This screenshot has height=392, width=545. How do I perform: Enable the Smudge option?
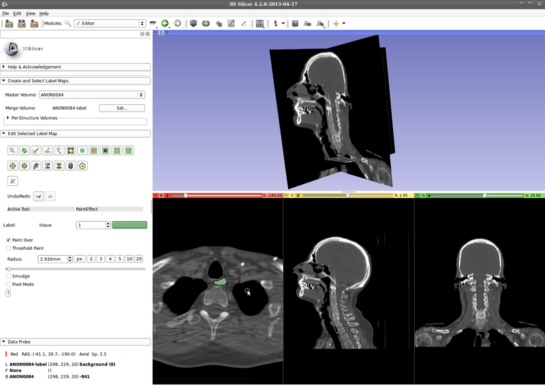click(x=9, y=276)
